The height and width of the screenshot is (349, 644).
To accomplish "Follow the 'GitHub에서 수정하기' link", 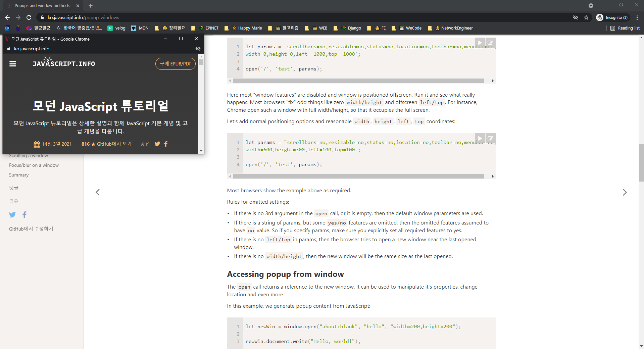I will tap(31, 229).
